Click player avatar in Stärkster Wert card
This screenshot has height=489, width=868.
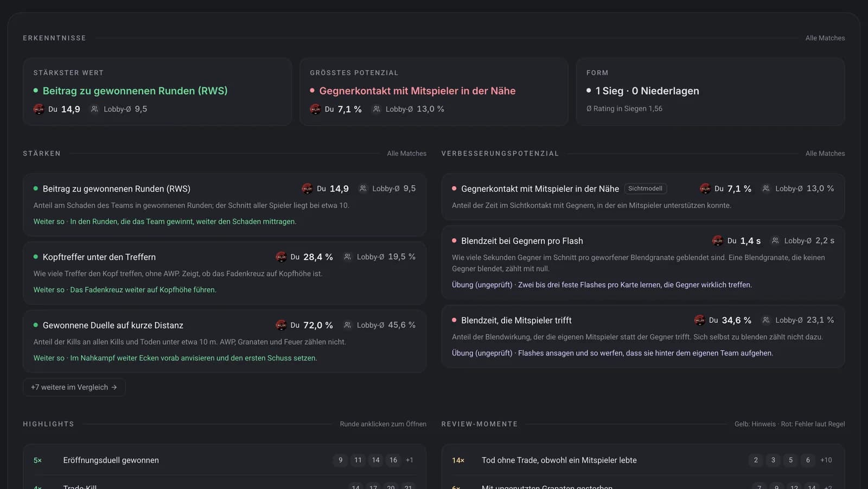[39, 109]
